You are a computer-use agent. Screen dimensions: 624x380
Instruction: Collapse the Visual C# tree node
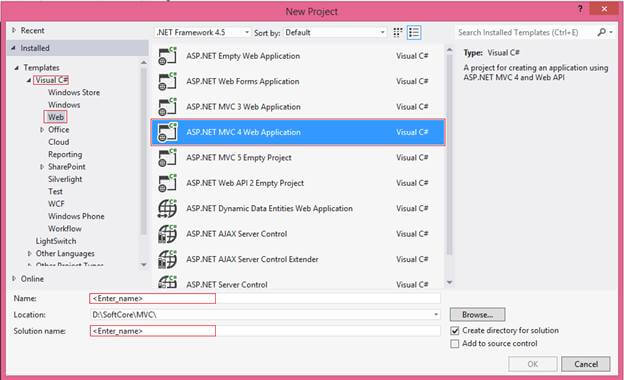tap(29, 80)
